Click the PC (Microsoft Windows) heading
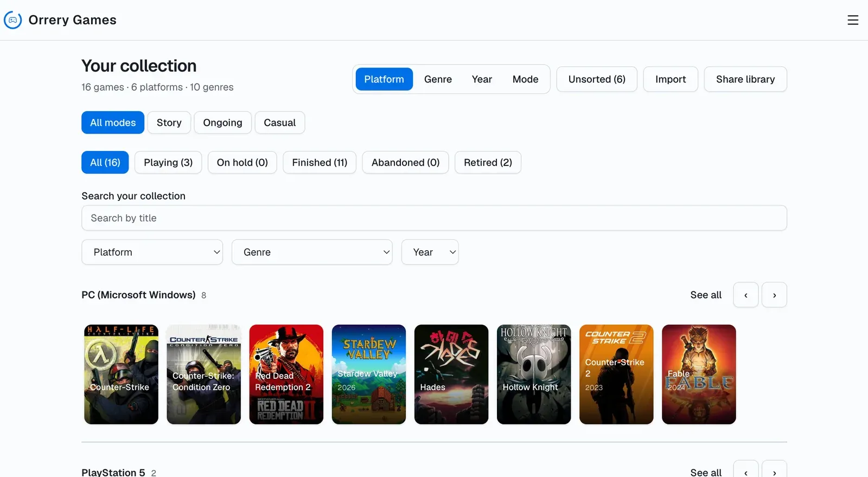Image resolution: width=868 pixels, height=477 pixels. pos(138,295)
